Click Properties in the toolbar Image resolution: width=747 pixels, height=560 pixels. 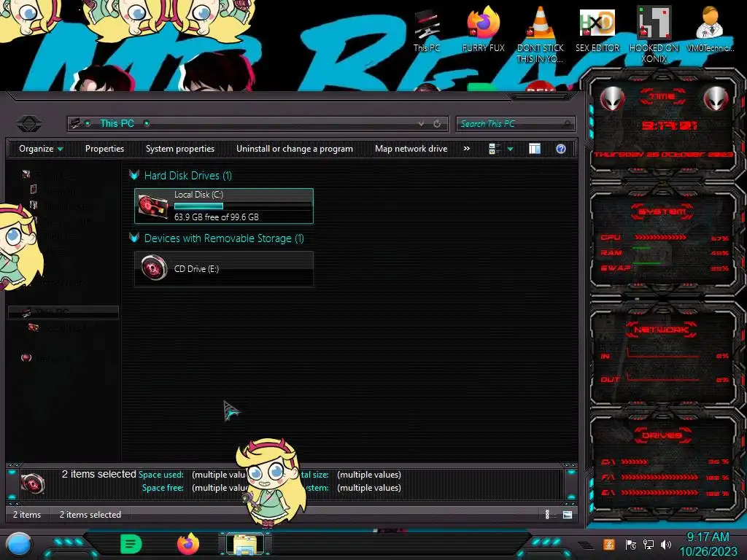[104, 149]
